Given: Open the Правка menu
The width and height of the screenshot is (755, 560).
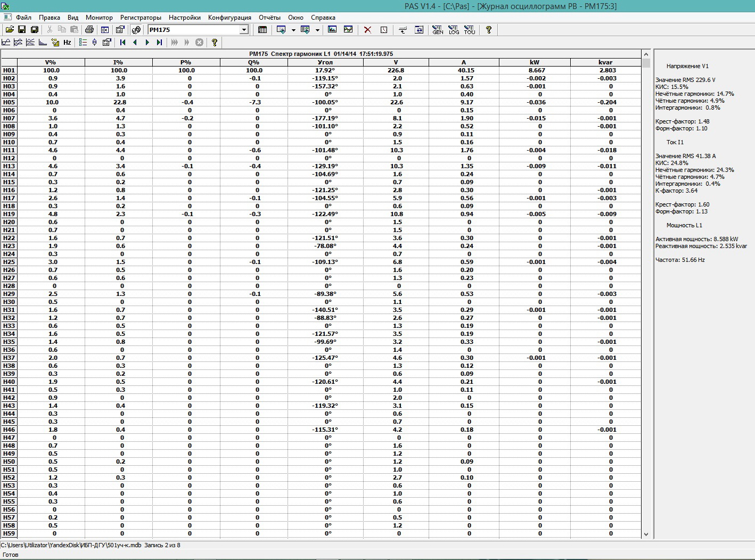Looking at the screenshot, I should pos(50,18).
